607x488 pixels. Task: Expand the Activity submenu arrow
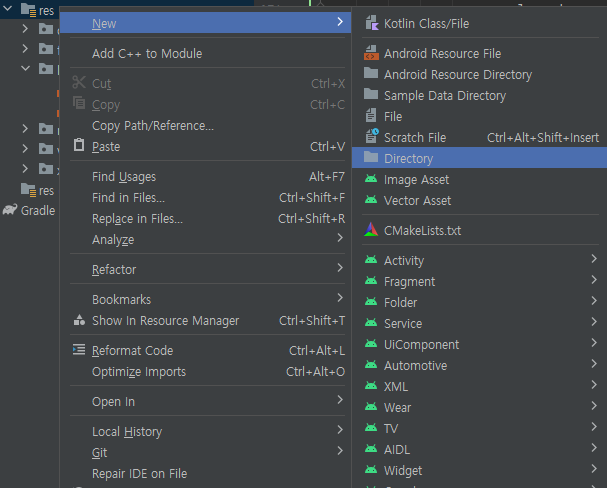coord(594,259)
